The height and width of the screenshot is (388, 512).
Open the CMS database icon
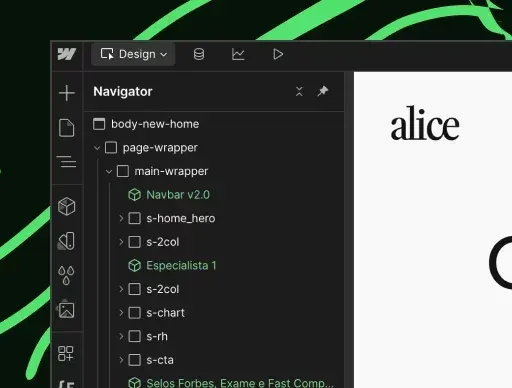pos(199,54)
